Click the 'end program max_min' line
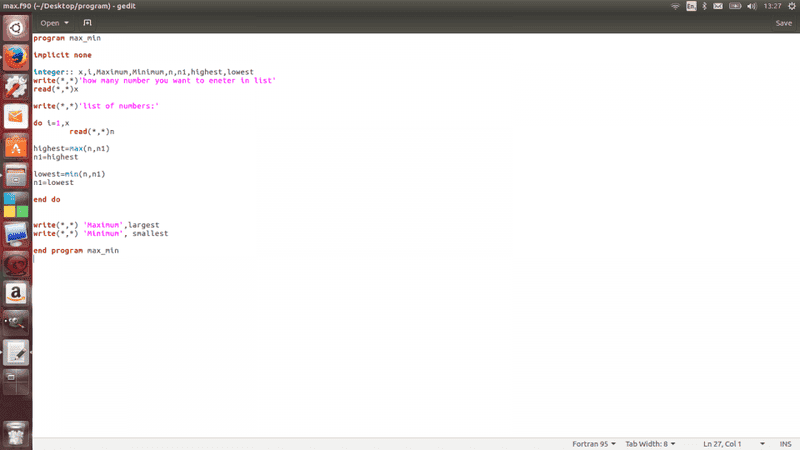The image size is (800, 450). (x=76, y=251)
